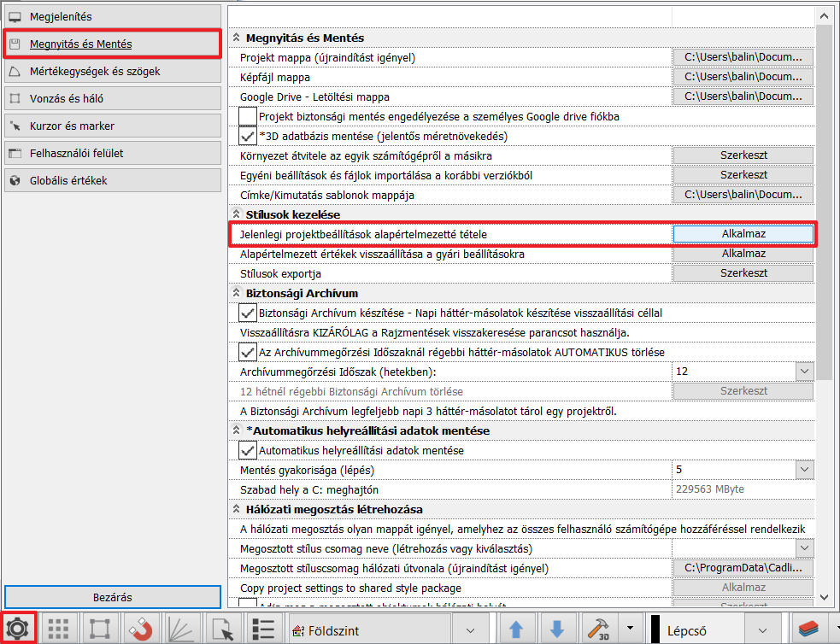Uncheck Automatikus helyreállítási adatok mentése
Image resolution: width=840 pixels, height=644 pixels.
coord(248,450)
